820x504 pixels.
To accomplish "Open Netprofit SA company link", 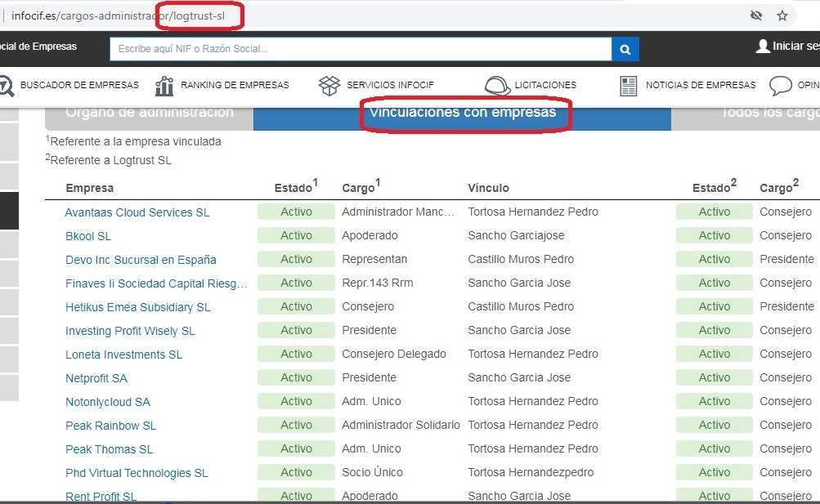I will click(96, 378).
